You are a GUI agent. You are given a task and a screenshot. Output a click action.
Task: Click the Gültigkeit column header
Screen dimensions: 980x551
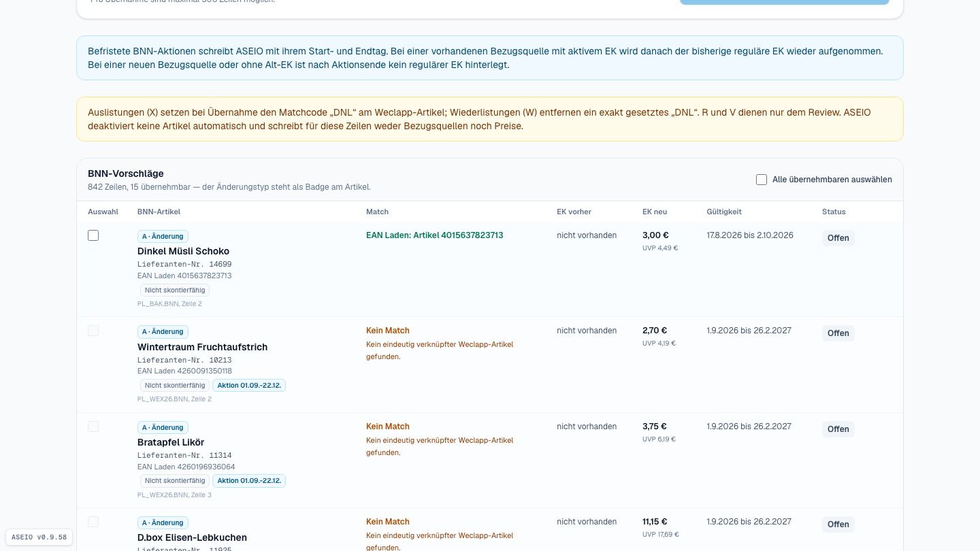724,212
